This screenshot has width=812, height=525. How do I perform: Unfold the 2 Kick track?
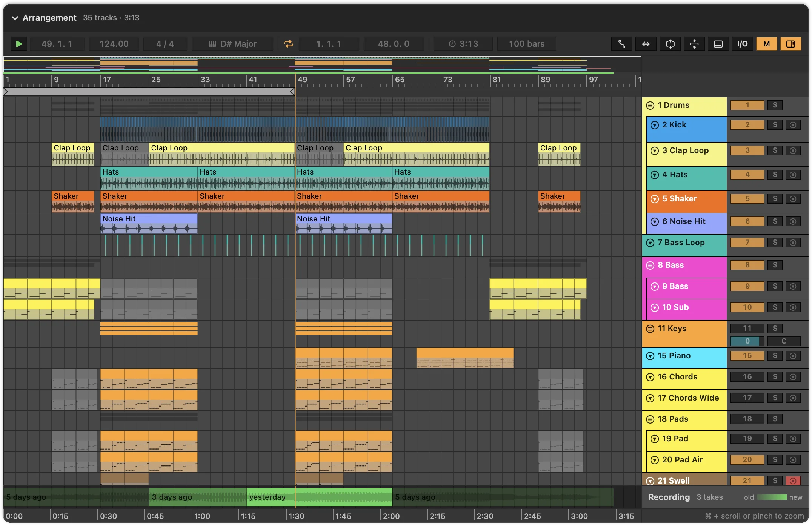tap(655, 125)
